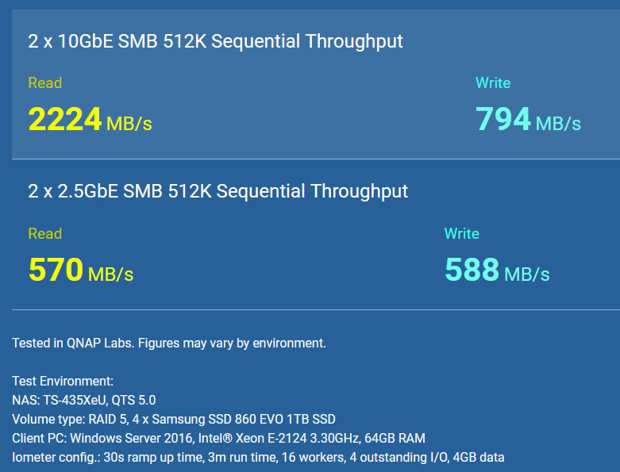Click the 570 MB/s read value
Image resolution: width=620 pixels, height=472 pixels.
pos(81,270)
